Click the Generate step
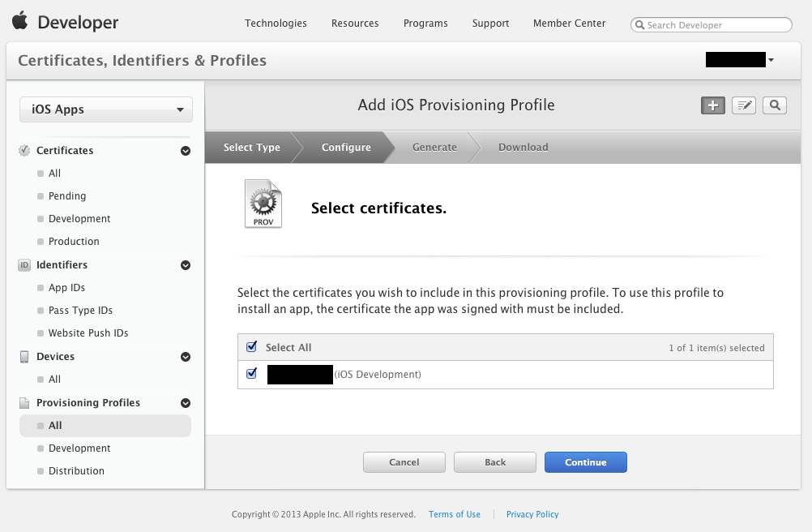This screenshot has height=532, width=812. point(434,147)
